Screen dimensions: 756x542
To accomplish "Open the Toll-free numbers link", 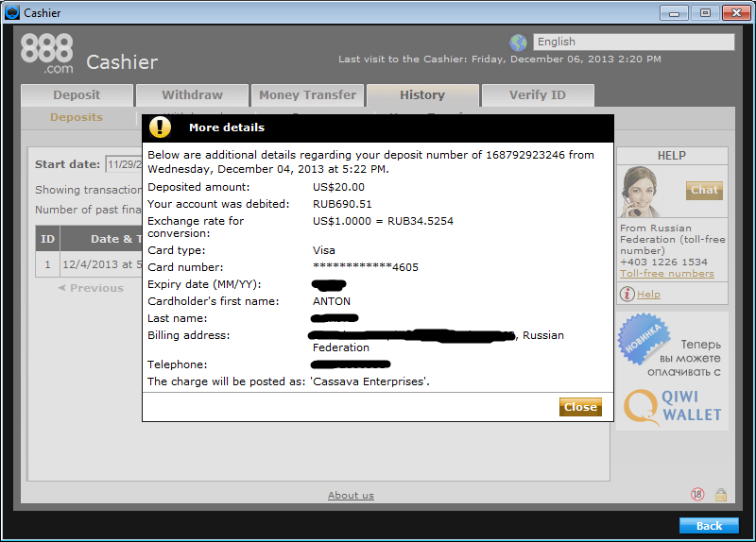I will click(x=666, y=274).
